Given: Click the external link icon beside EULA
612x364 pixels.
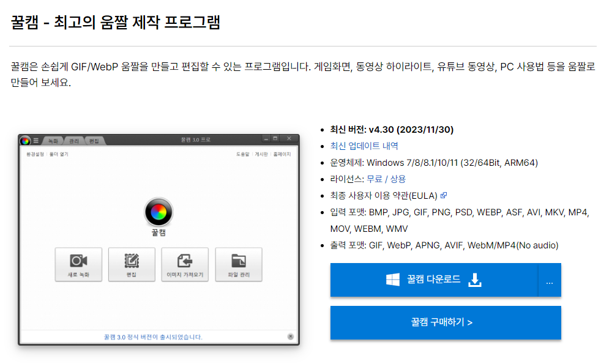Looking at the screenshot, I should 444,196.
